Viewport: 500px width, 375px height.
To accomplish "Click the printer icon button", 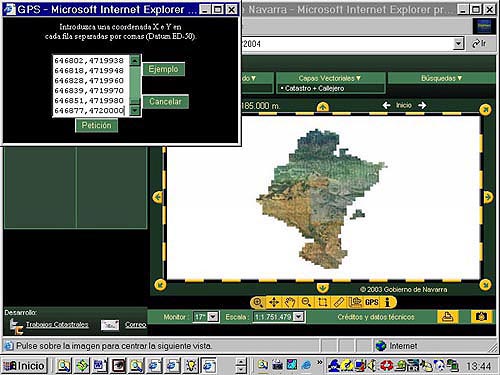I will point(447,317).
